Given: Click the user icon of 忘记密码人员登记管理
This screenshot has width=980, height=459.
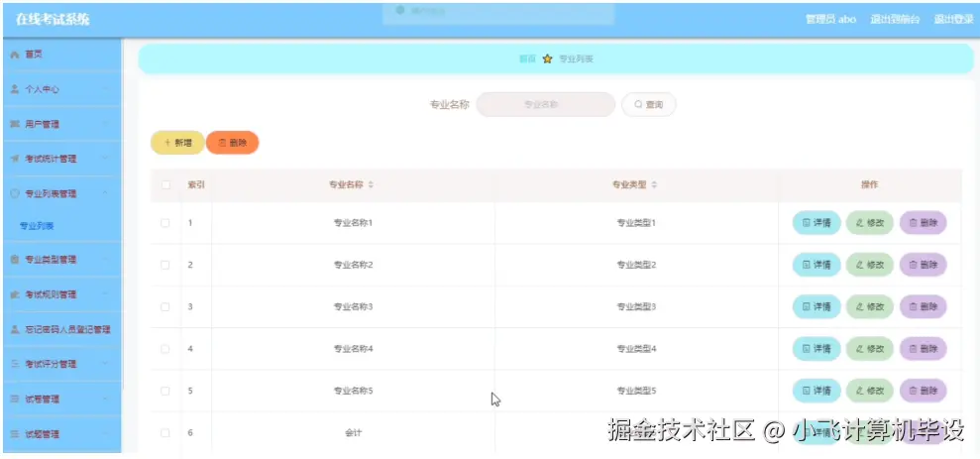Looking at the screenshot, I should click(x=15, y=329).
